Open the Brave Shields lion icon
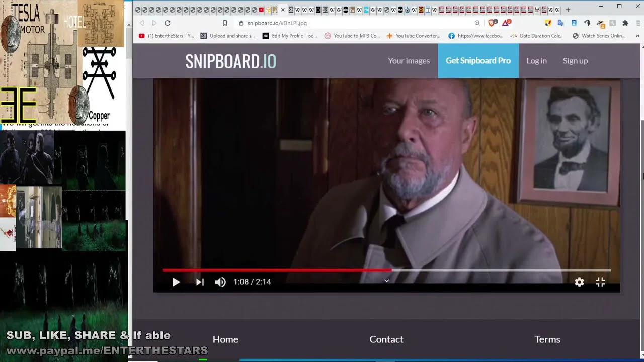The width and height of the screenshot is (644, 362). (x=492, y=23)
